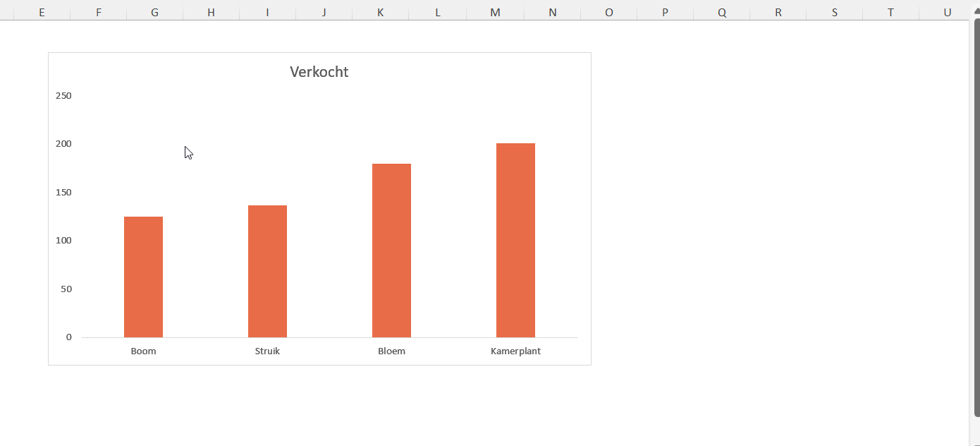
Task: Select the chart title "Verkocht"
Action: (x=319, y=72)
